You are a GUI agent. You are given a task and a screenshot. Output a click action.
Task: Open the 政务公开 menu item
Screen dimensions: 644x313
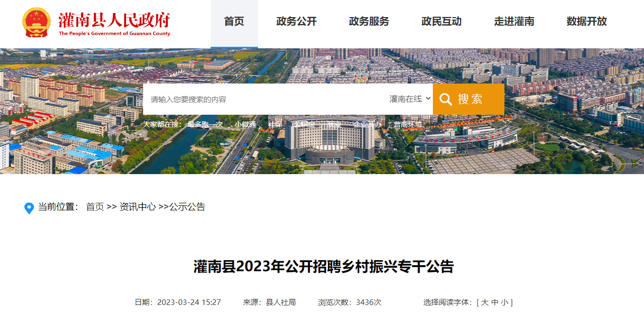click(296, 22)
